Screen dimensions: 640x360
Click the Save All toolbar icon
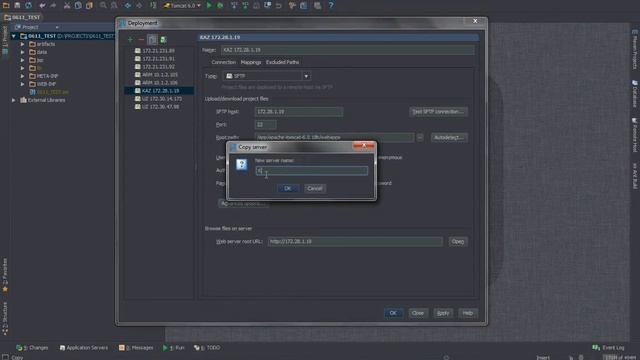tap(17, 5)
